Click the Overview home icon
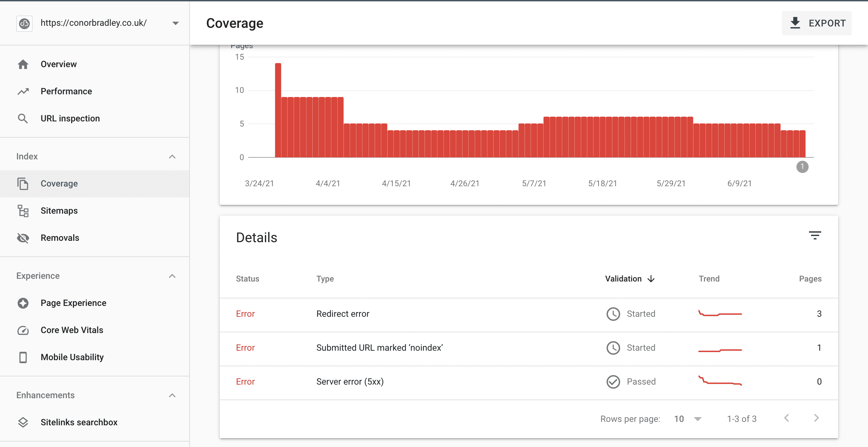 pos(23,64)
